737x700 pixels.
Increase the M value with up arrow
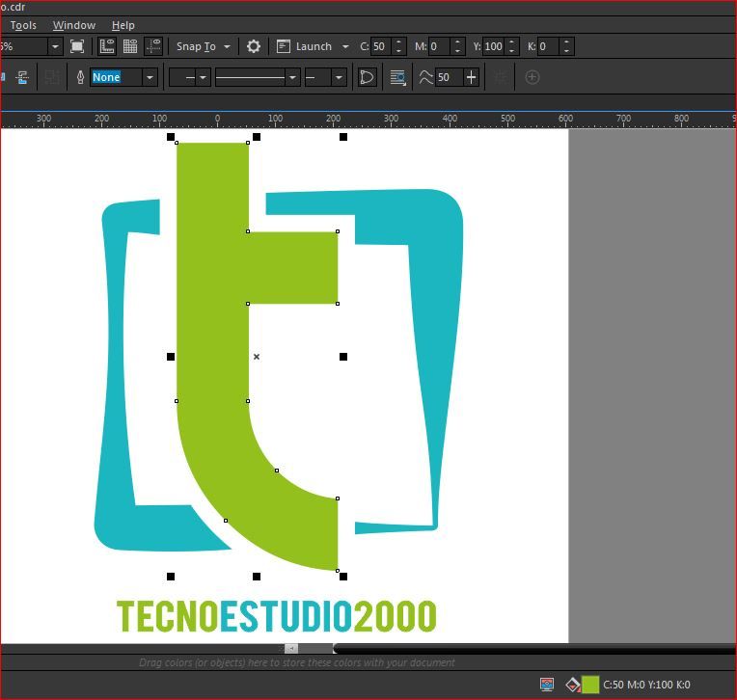pyautogui.click(x=457, y=41)
